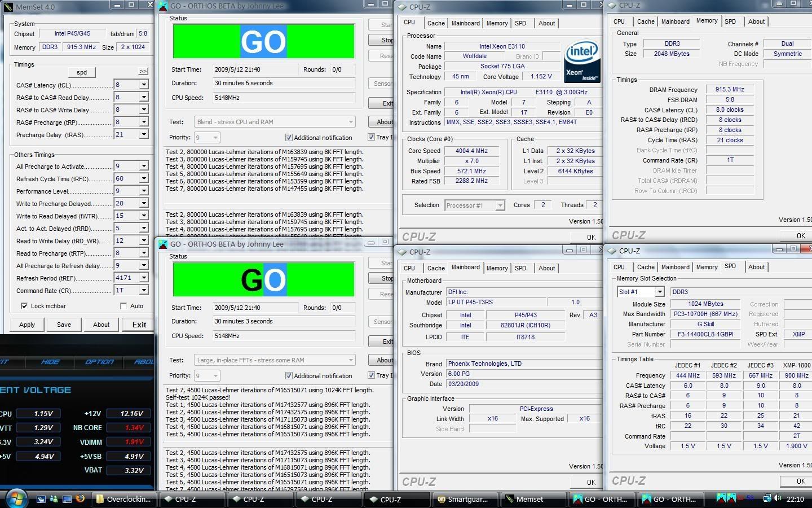Click the title icon of the CPU-Z window showing DRAM Frequency
The width and height of the screenshot is (812, 508).
tap(612, 6)
